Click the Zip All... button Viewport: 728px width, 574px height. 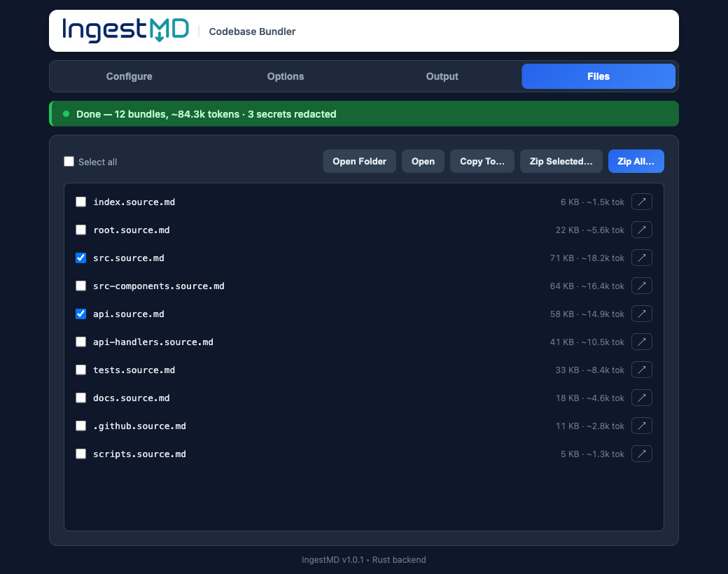[636, 161]
